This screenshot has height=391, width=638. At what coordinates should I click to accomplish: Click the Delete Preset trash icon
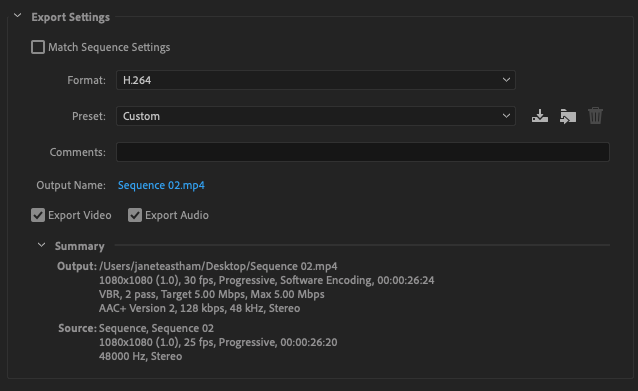pos(595,116)
